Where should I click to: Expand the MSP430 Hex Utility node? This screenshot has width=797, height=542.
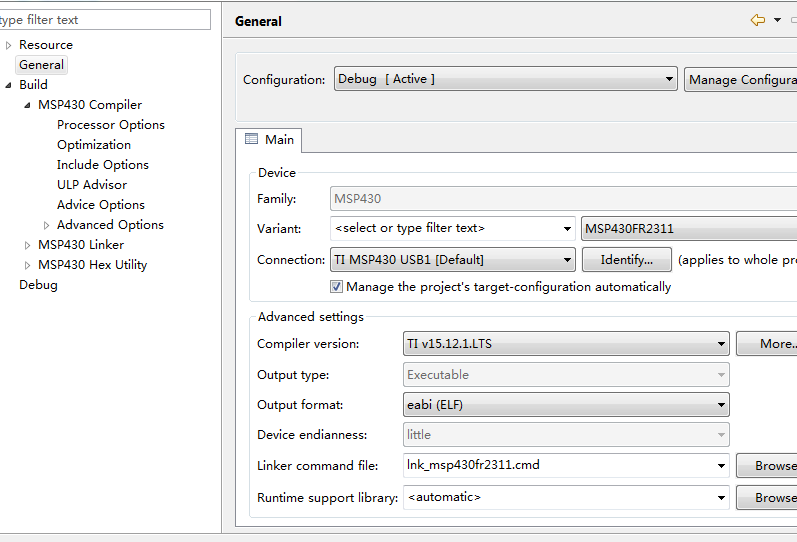27,265
